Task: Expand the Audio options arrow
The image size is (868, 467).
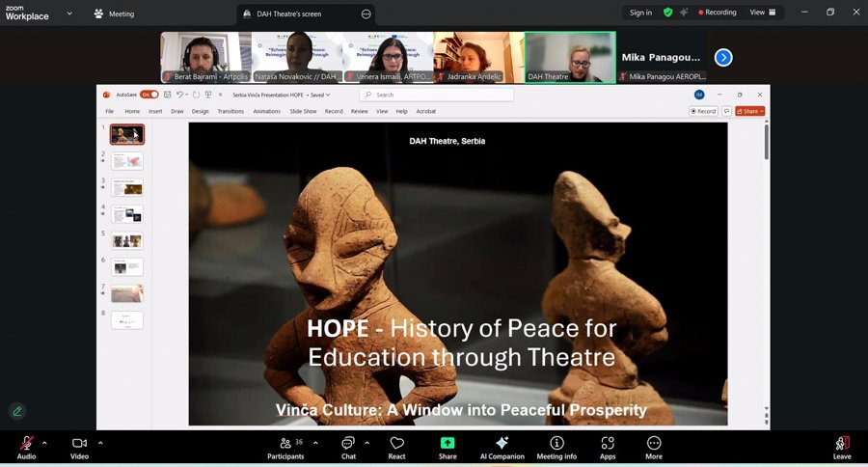Action: [44, 443]
